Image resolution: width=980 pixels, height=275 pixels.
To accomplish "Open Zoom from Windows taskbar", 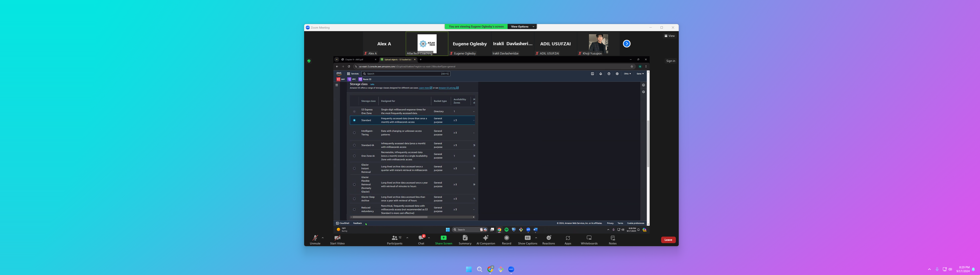I will coord(511,269).
